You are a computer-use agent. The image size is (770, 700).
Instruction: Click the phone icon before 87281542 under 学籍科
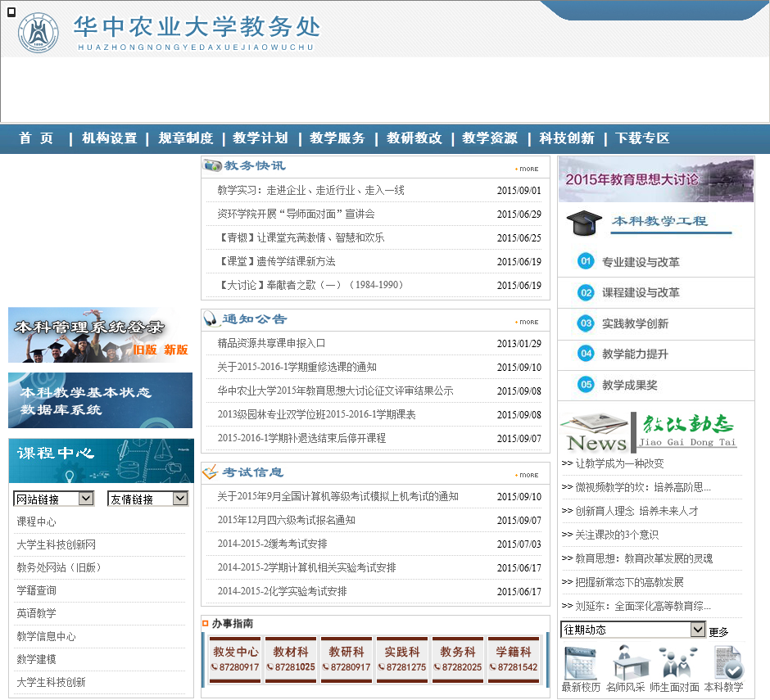click(x=492, y=666)
